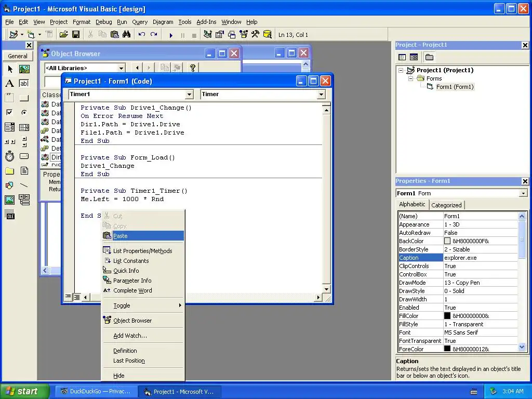This screenshot has width=532, height=399.
Task: Open the Timer procedure dropdown
Action: pyautogui.click(x=321, y=95)
